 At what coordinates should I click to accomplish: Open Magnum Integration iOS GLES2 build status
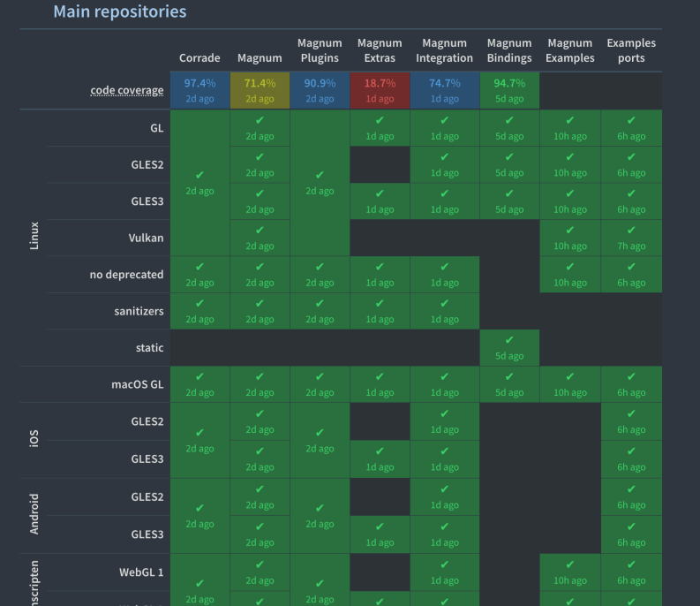[x=445, y=422]
